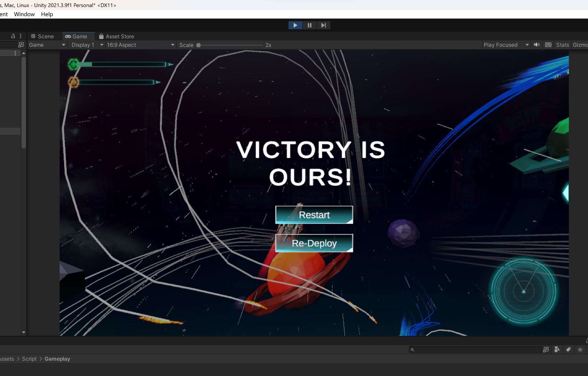Toggle the keyboard shortcuts icon in Game view
Viewport: 588px width, 376px height.
coord(548,45)
